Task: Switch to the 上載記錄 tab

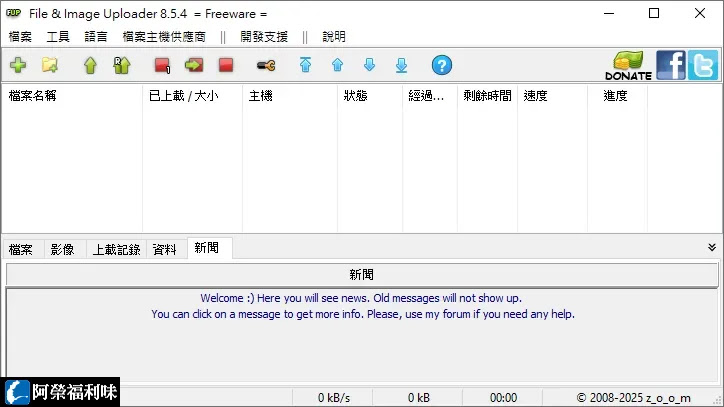Action: pyautogui.click(x=116, y=249)
